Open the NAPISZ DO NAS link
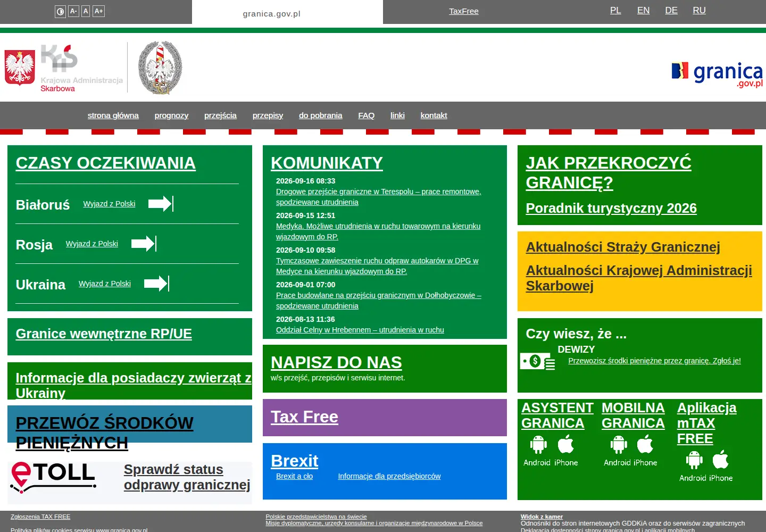Image resolution: width=766 pixels, height=532 pixels. pyautogui.click(x=336, y=362)
